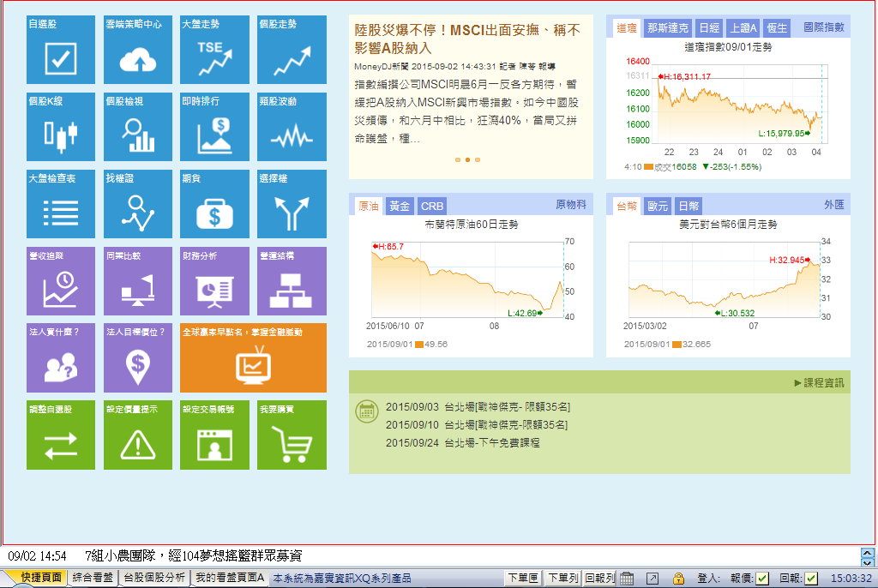Click the lock icon in status bar
This screenshot has width=878, height=588.
pos(678,579)
